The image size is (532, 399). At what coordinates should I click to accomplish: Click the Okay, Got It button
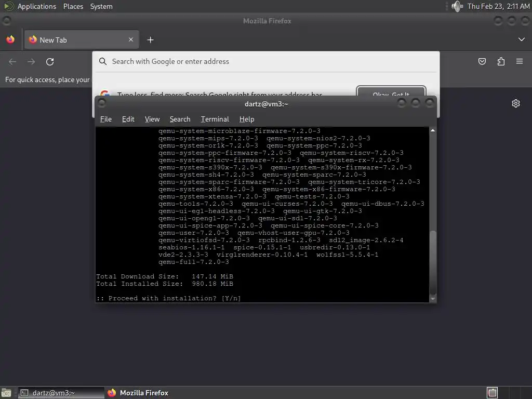391,91
